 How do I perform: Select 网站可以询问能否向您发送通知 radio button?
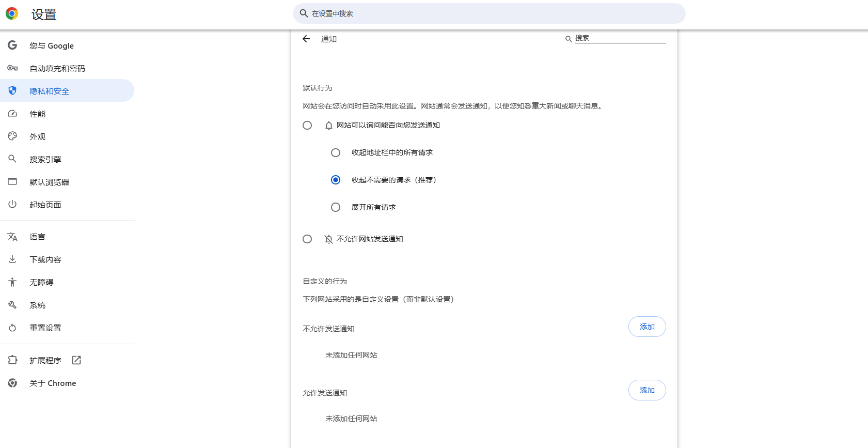[x=307, y=125]
